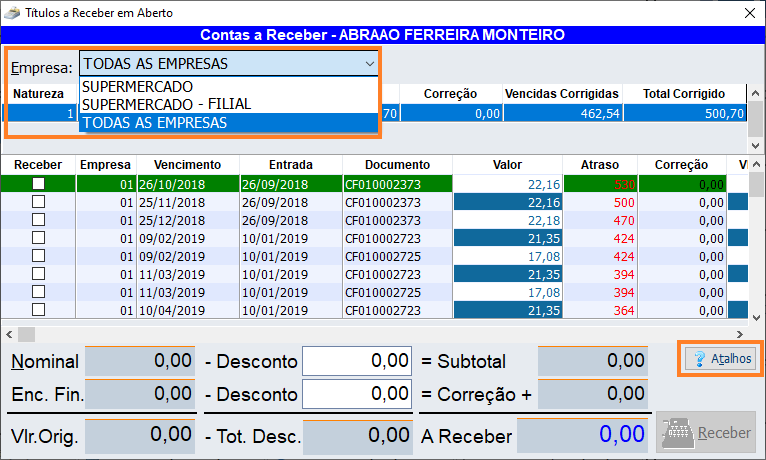
Task: Click the Documento column header
Action: (x=397, y=165)
